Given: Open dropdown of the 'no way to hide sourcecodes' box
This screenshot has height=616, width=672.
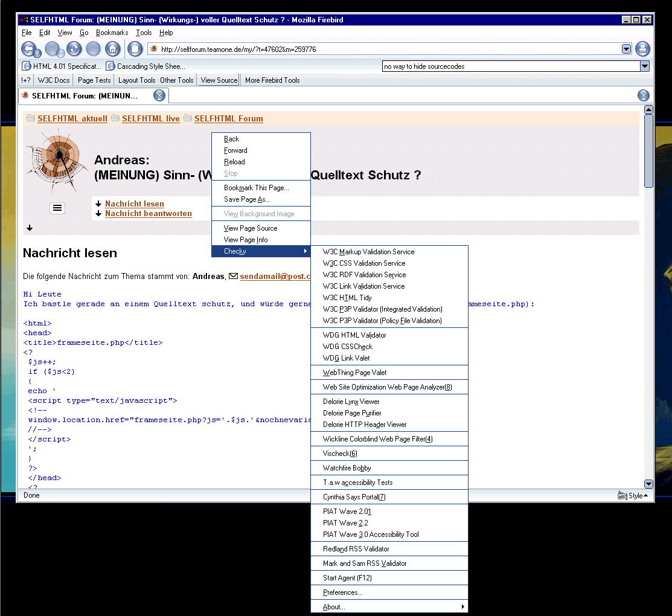Looking at the screenshot, I should (x=644, y=66).
